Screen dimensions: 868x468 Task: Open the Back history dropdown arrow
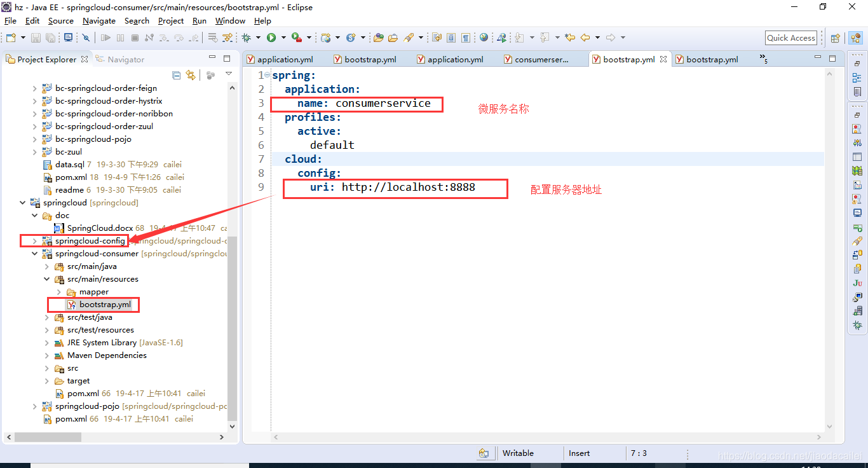[597, 38]
